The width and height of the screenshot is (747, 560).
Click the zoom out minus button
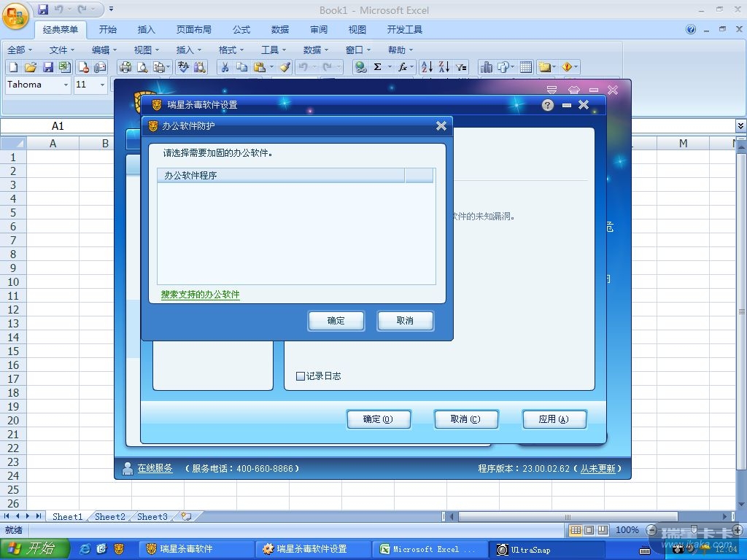[x=651, y=530]
